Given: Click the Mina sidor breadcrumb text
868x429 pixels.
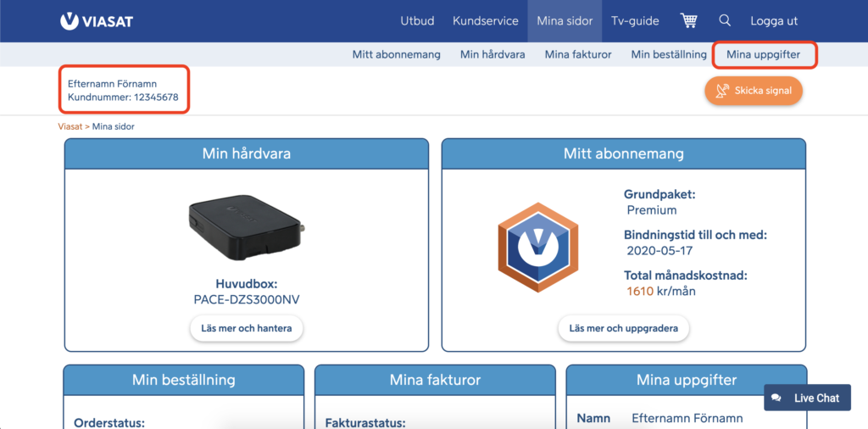Looking at the screenshot, I should (x=114, y=127).
